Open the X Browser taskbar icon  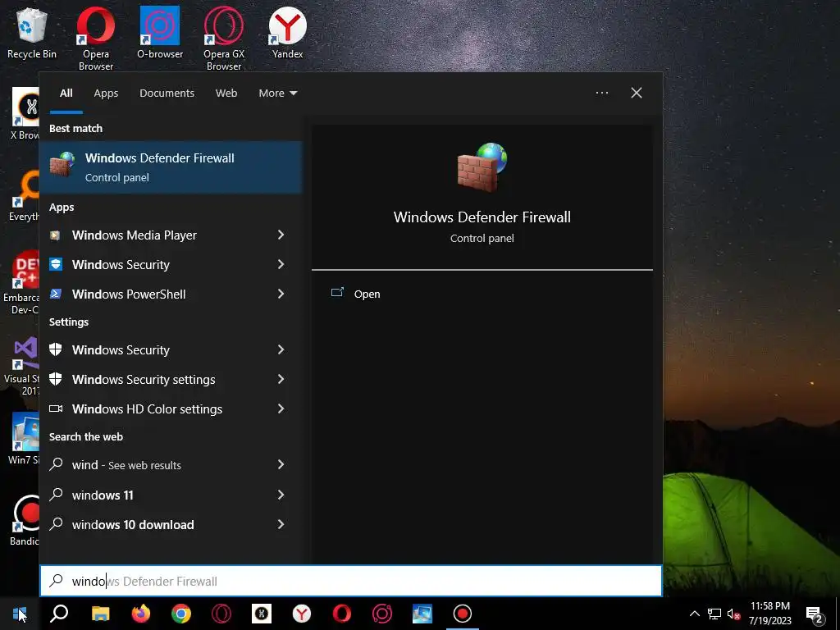[262, 614]
